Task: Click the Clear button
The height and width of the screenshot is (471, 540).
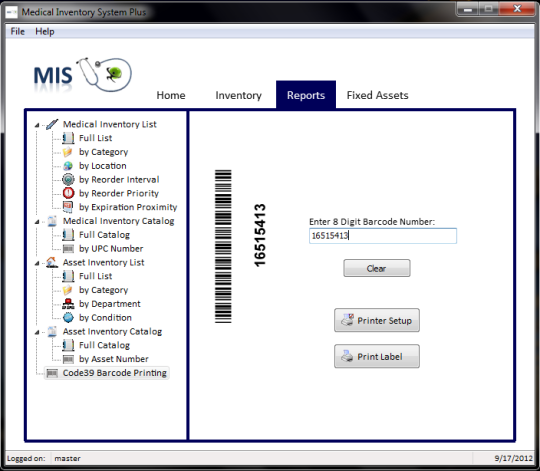Action: point(377,268)
